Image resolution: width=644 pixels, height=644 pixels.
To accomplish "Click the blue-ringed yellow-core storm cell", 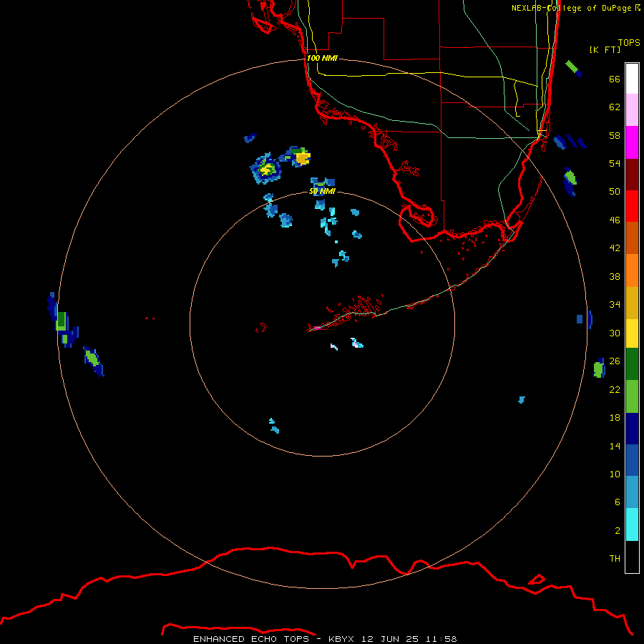I will (x=266, y=169).
